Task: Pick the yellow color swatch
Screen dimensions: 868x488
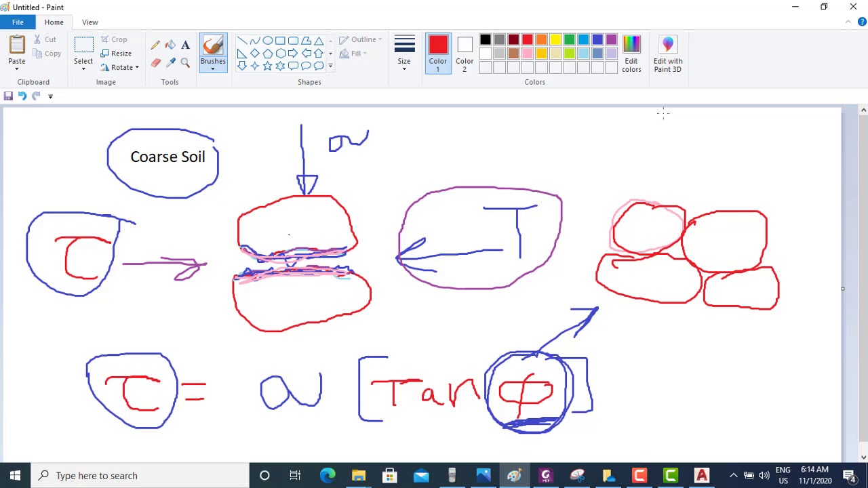Action: (x=555, y=40)
